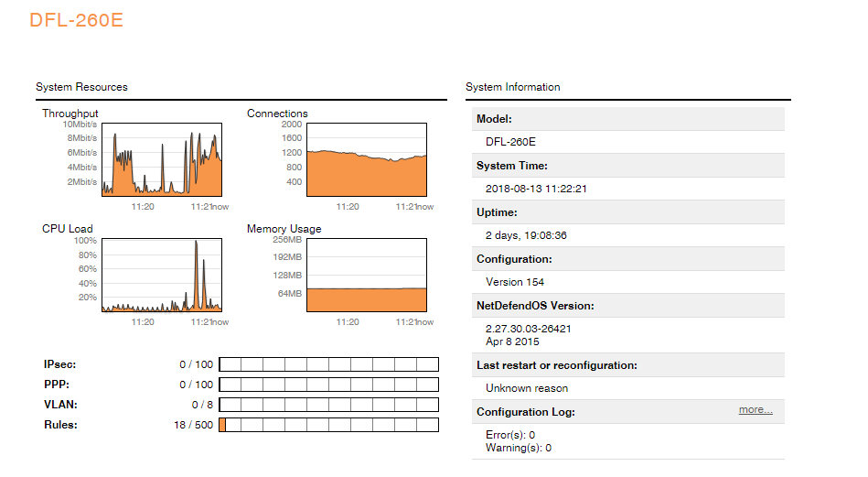Viewport: 868px width, 477px height.
Task: Click the Error(s): 0 log entry
Action: tap(510, 435)
